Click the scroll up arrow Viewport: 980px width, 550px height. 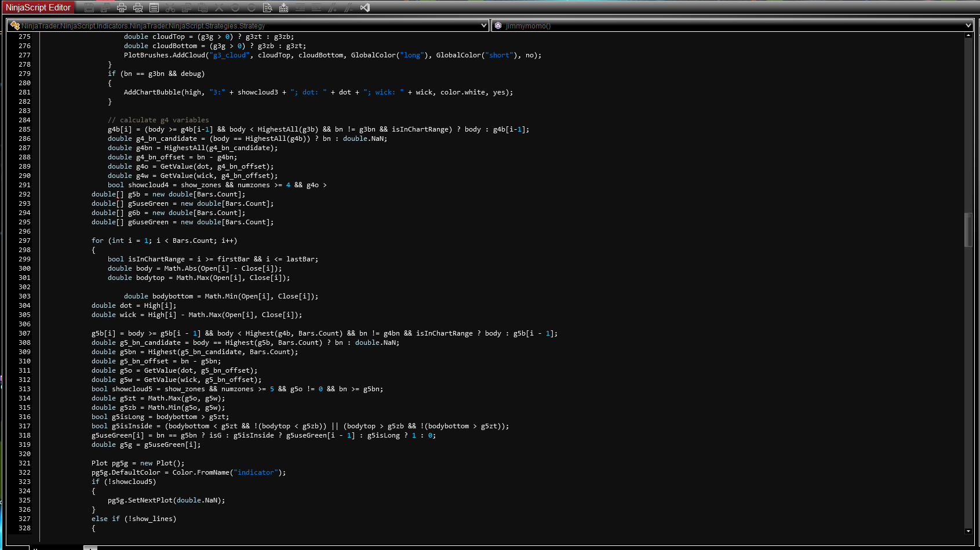click(x=968, y=36)
